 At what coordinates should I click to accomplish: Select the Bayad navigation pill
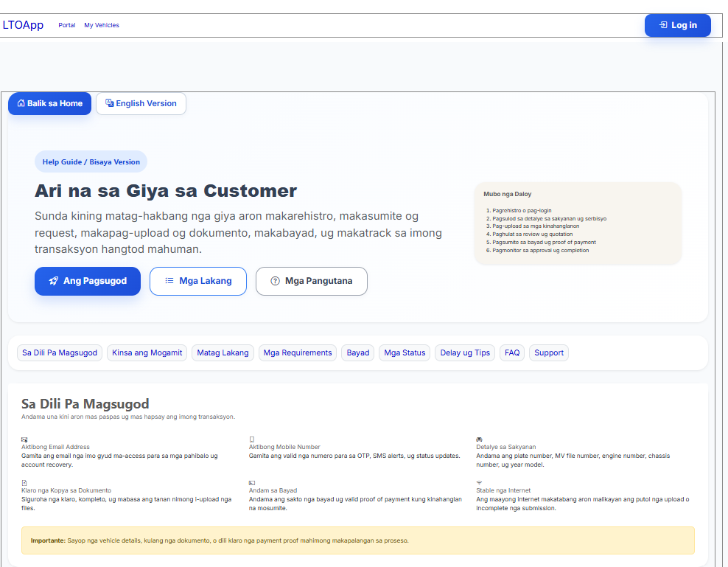(x=357, y=352)
